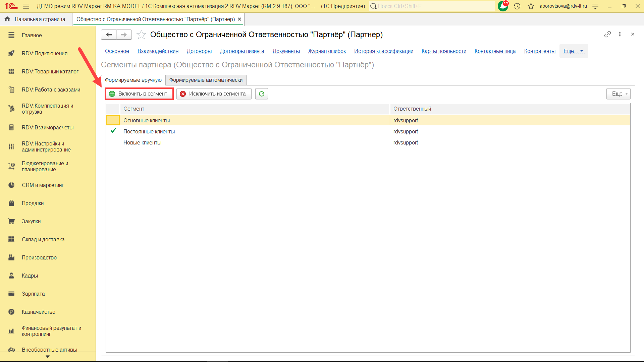This screenshot has height=362, width=644.
Task: Focus the search field Поиск Ctrl+Shift+F
Action: pos(433,6)
